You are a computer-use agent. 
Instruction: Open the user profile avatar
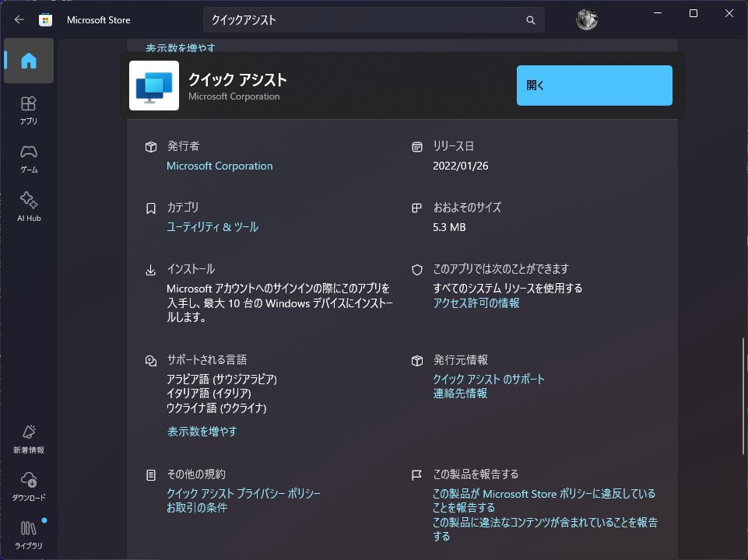(x=586, y=19)
